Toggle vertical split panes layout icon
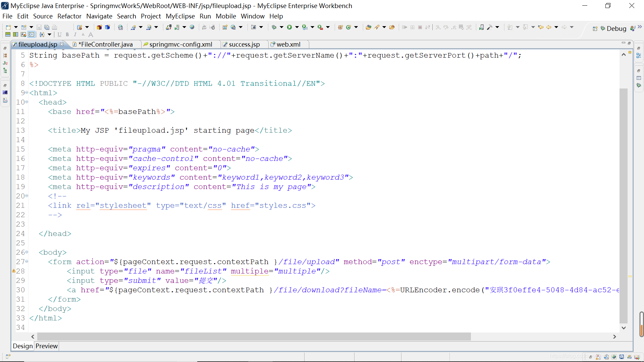This screenshot has width=644, height=362. click(x=15, y=35)
